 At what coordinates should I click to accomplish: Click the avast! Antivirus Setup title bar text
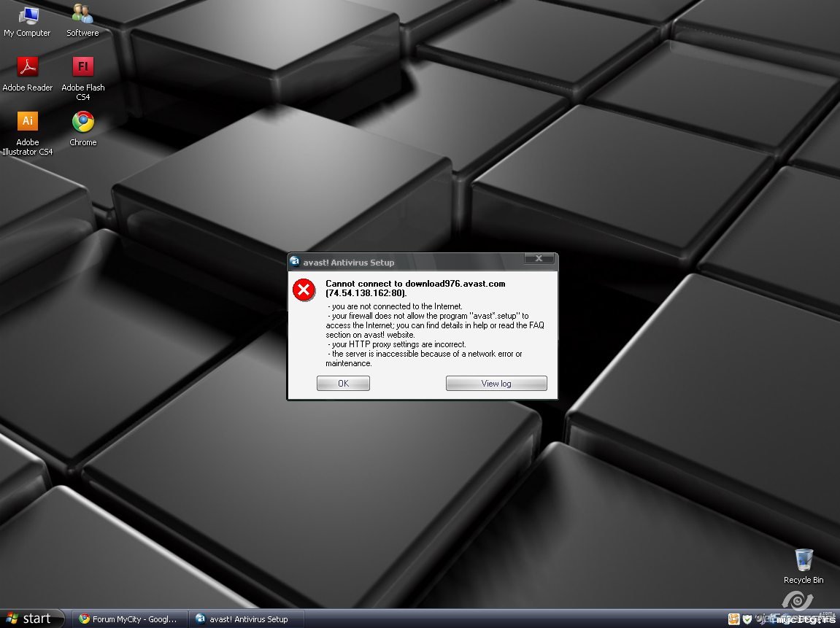tap(349, 263)
